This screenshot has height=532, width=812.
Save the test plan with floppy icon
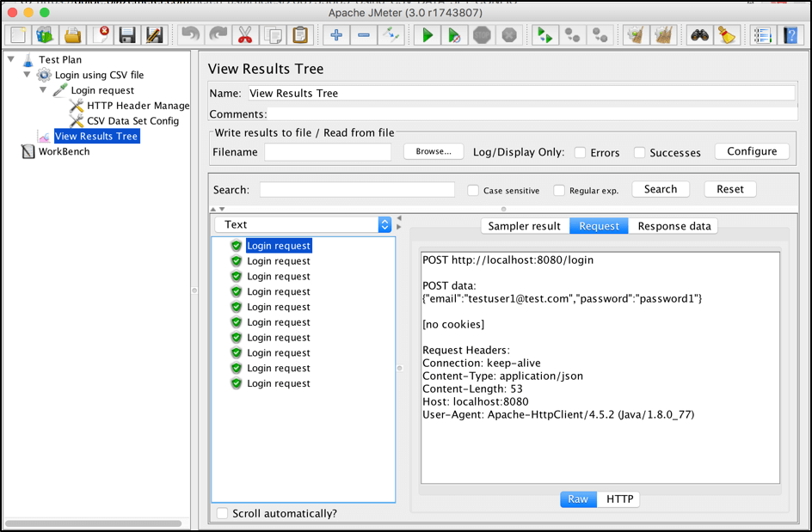tap(127, 35)
